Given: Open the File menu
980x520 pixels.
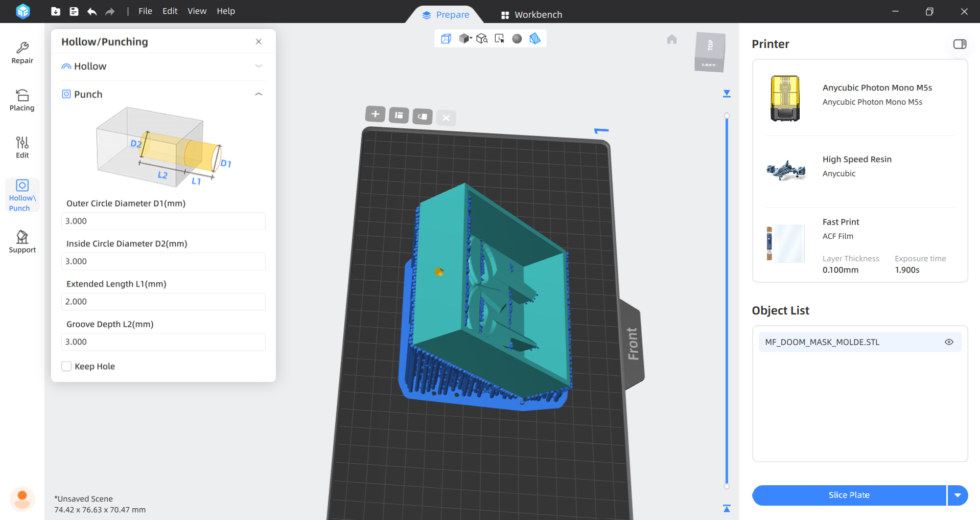Looking at the screenshot, I should (145, 11).
